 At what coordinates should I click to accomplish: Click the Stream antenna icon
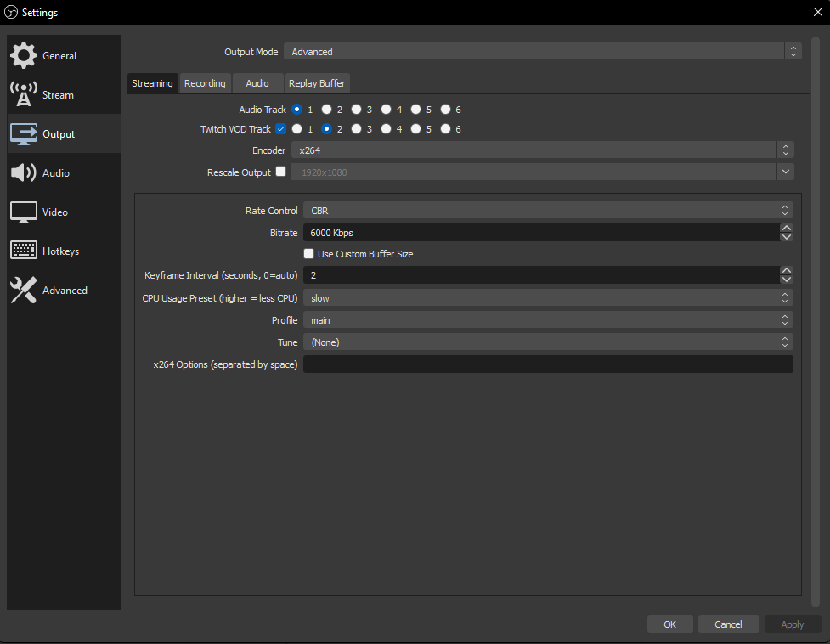pos(23,94)
